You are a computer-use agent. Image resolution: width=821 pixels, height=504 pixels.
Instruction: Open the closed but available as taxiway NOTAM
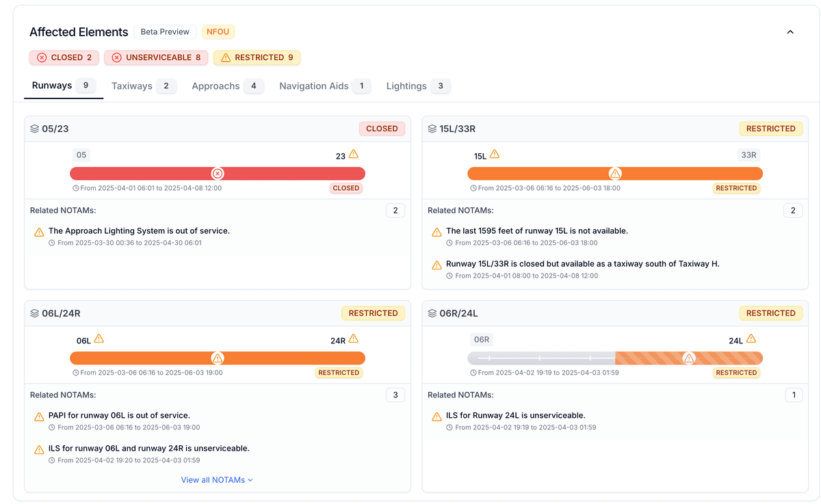coord(583,264)
